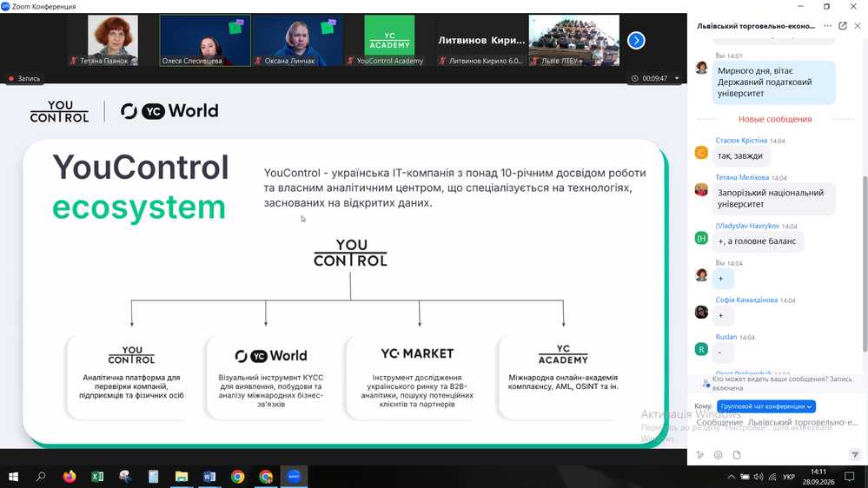Open chat pop-out window icon
Image resolution: width=868 pixels, height=488 pixels.
click(x=843, y=25)
